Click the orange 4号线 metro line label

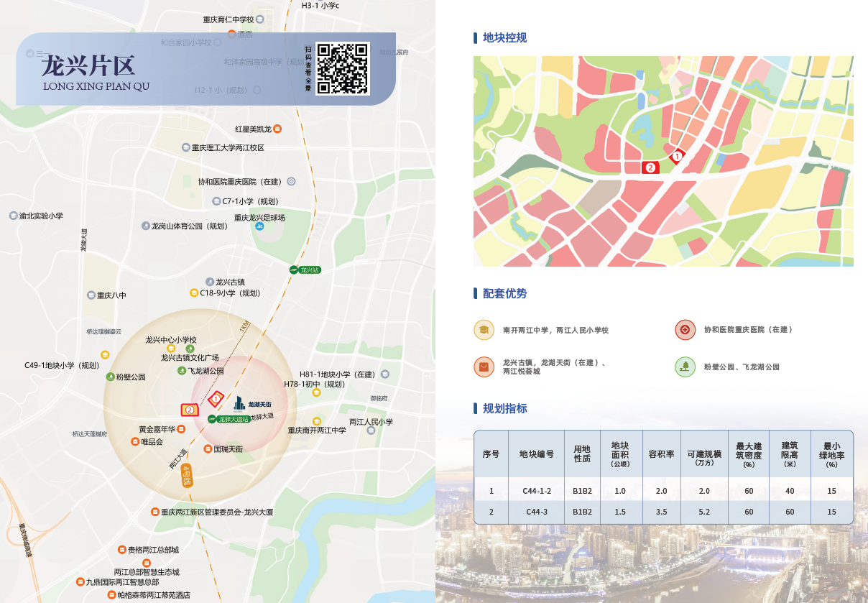click(187, 477)
